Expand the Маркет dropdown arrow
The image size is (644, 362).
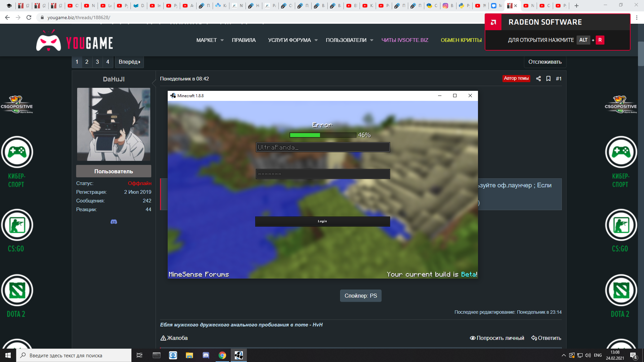[x=222, y=40]
